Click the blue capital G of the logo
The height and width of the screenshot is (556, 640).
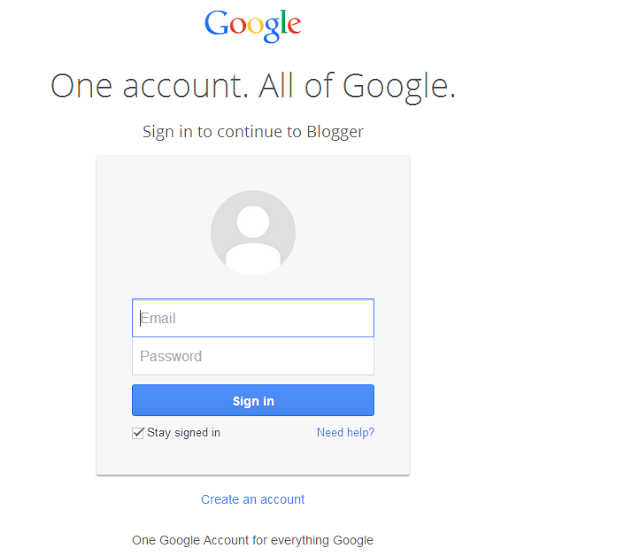216,23
